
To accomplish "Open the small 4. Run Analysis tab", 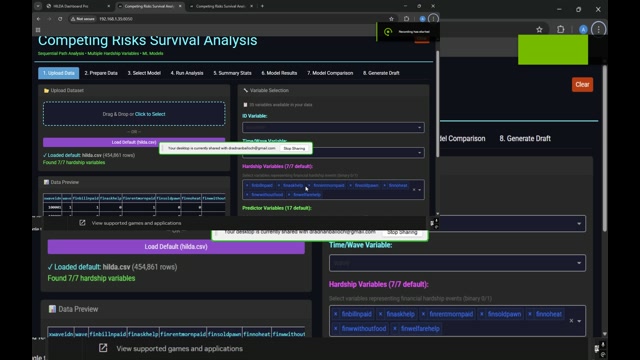I will (x=187, y=73).
